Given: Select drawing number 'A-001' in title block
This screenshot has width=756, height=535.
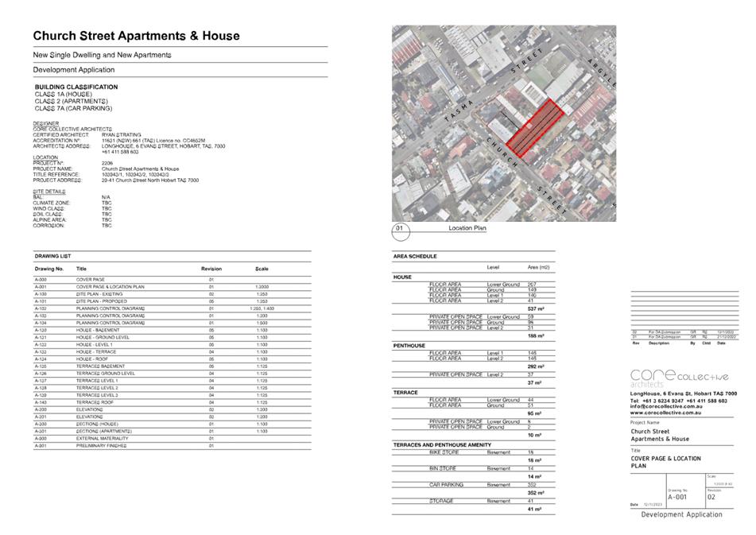Looking at the screenshot, I should point(677,497).
